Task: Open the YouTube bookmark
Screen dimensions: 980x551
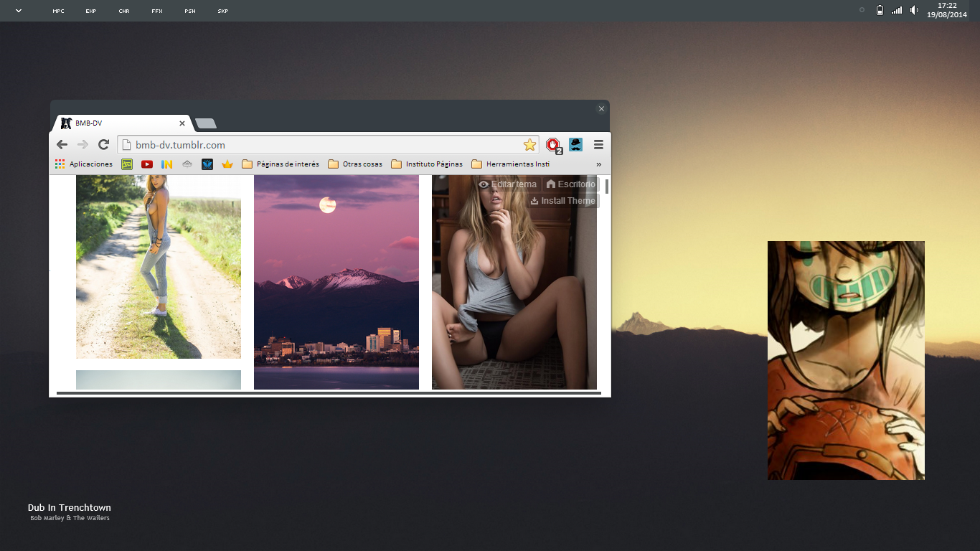Action: [x=147, y=164]
